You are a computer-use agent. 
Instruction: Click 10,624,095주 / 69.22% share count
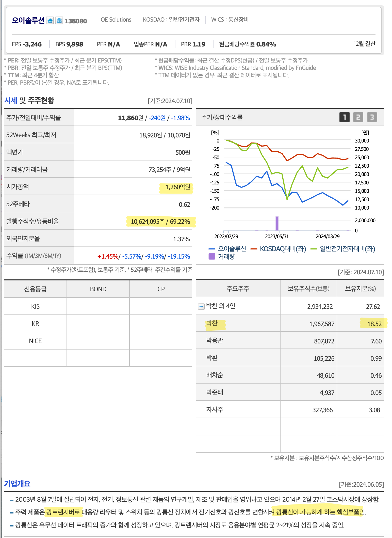pyautogui.click(x=160, y=221)
